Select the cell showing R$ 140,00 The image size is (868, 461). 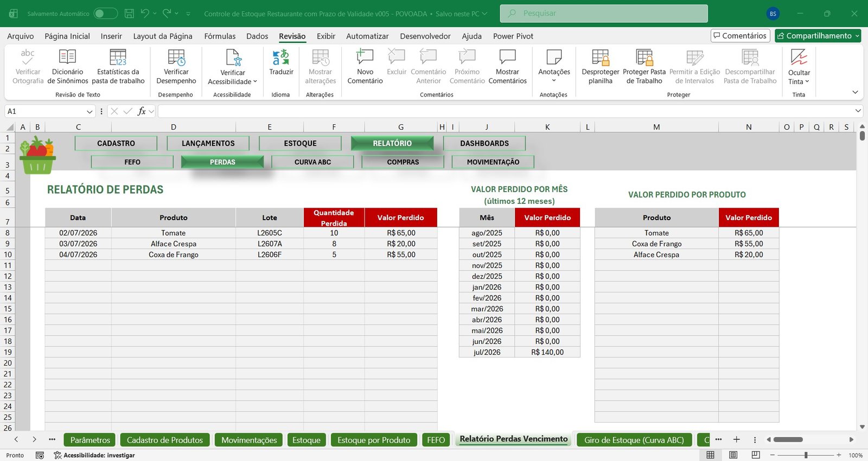pyautogui.click(x=547, y=352)
